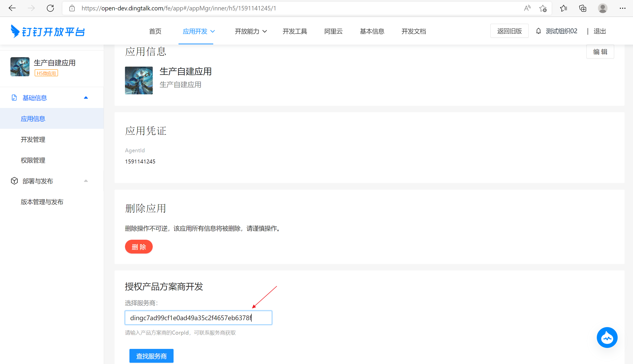Expand the 开放能力 dropdown chevron
The height and width of the screenshot is (364, 633).
[x=265, y=31]
